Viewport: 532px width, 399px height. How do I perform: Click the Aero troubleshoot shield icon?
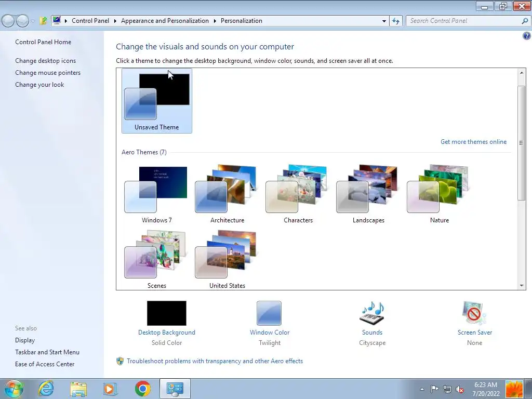[x=120, y=361]
